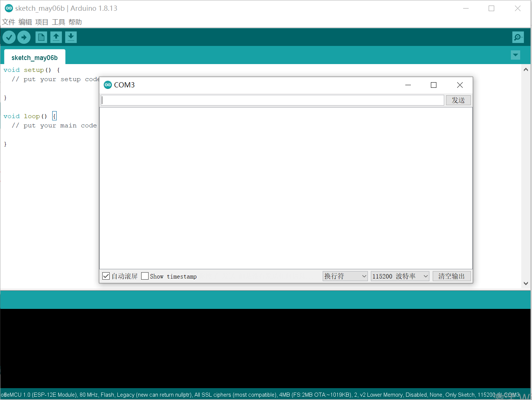Click the 'void setup() {' code line

coord(31,70)
